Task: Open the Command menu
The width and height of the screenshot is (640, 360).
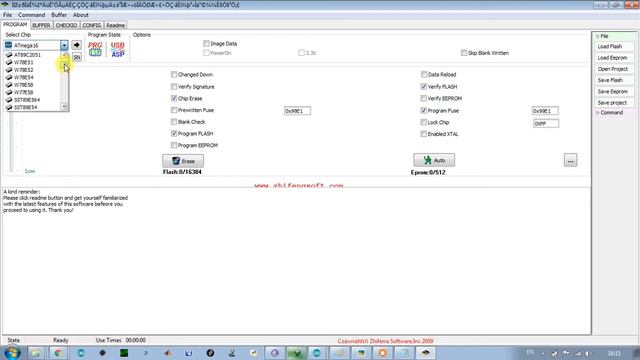Action: [x=31, y=15]
